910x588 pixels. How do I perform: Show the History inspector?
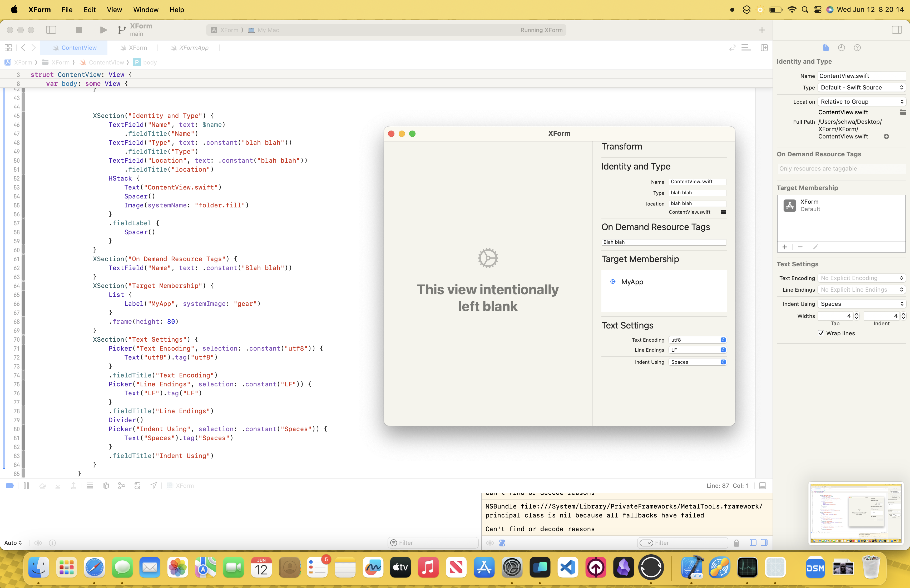point(841,48)
